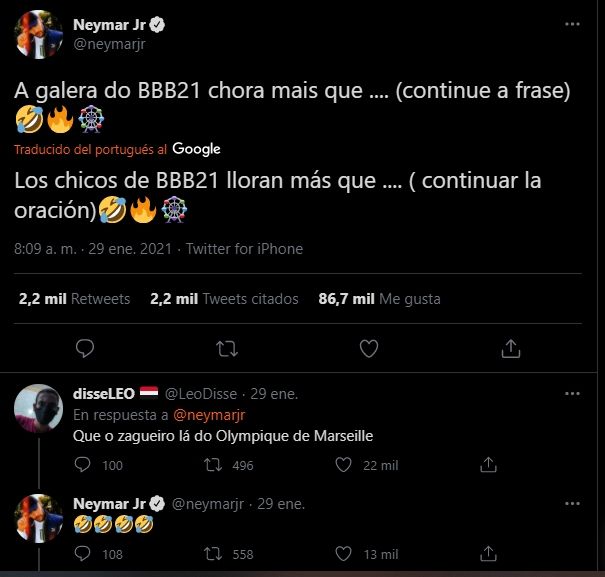Click the @neymarjr mention in disseLEO's reply
The image size is (605, 577).
pyautogui.click(x=210, y=414)
